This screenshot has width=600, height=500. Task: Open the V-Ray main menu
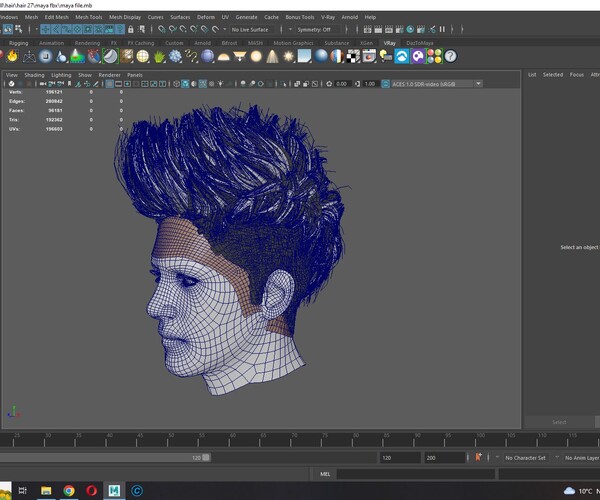(328, 17)
